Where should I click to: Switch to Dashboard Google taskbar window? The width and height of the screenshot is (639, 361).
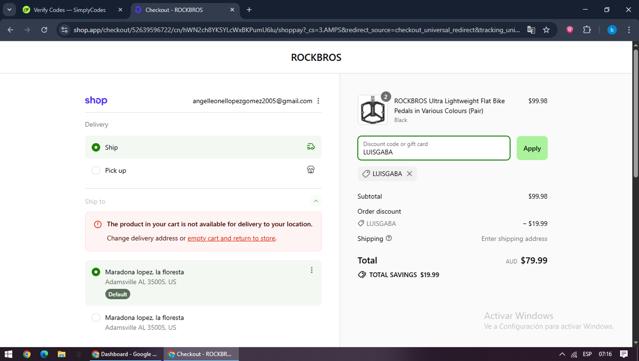[126, 354]
